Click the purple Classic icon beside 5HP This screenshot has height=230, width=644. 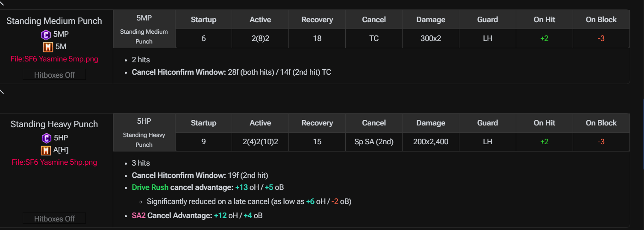tap(46, 138)
